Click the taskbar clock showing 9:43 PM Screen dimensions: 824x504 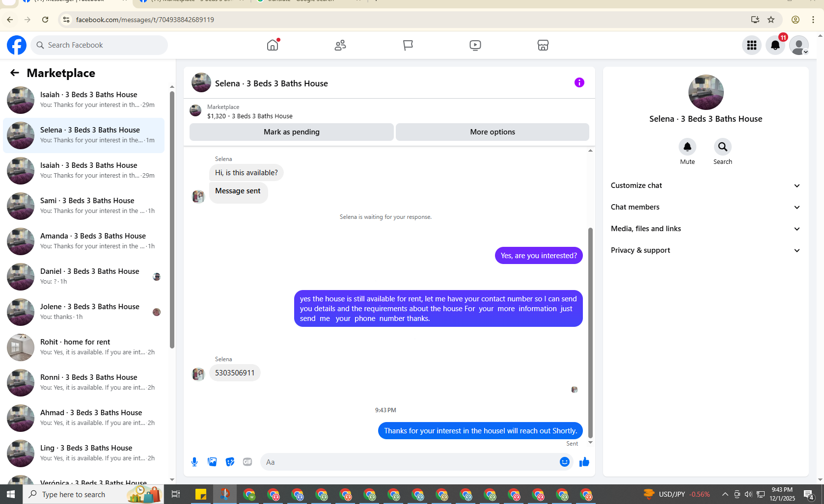[782, 494]
